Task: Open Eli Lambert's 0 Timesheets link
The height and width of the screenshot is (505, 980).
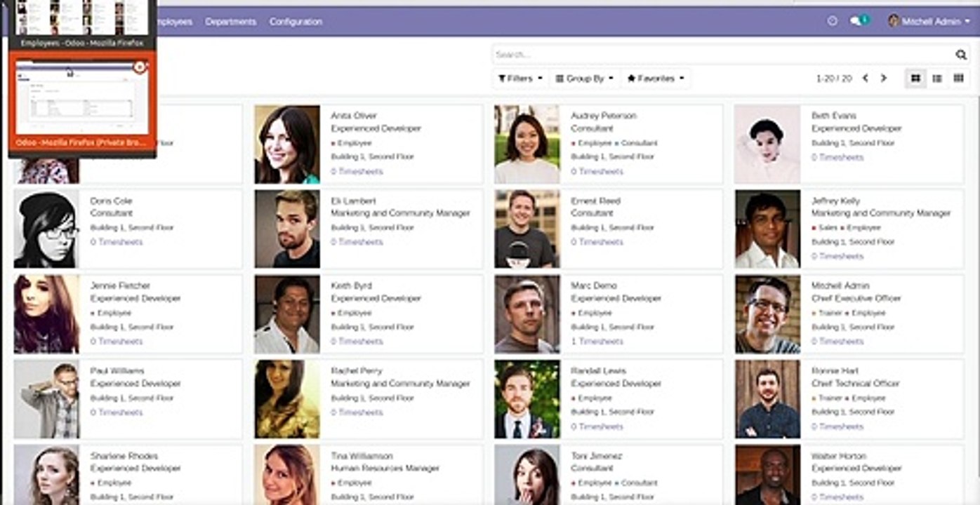Action: 357,242
